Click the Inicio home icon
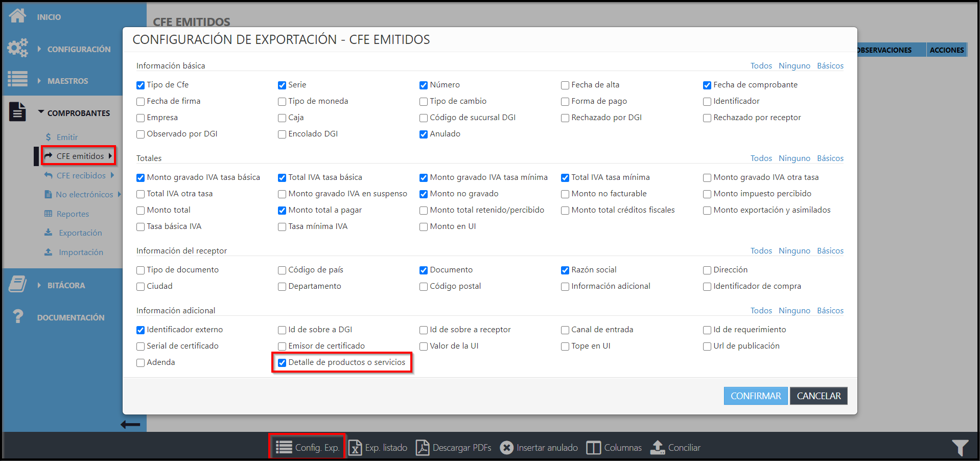The image size is (980, 461). pyautogui.click(x=17, y=16)
